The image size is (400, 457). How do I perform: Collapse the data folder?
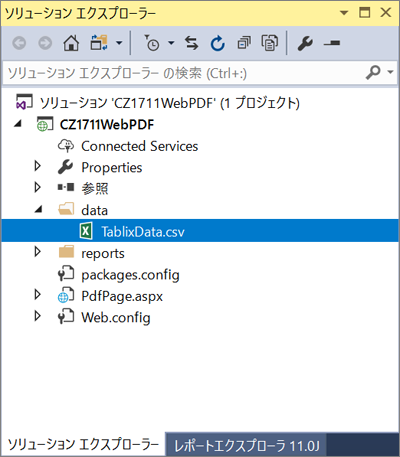(39, 209)
